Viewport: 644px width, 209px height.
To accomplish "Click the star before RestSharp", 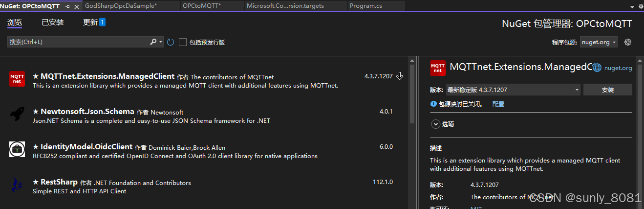I will pos(36,182).
